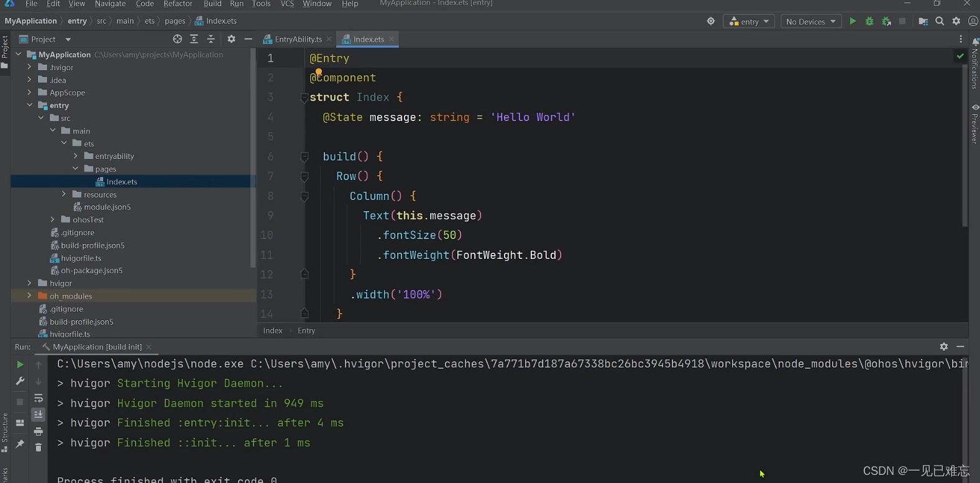Select module.json5 file in tree
Screen dimensions: 980x483
click(107, 207)
